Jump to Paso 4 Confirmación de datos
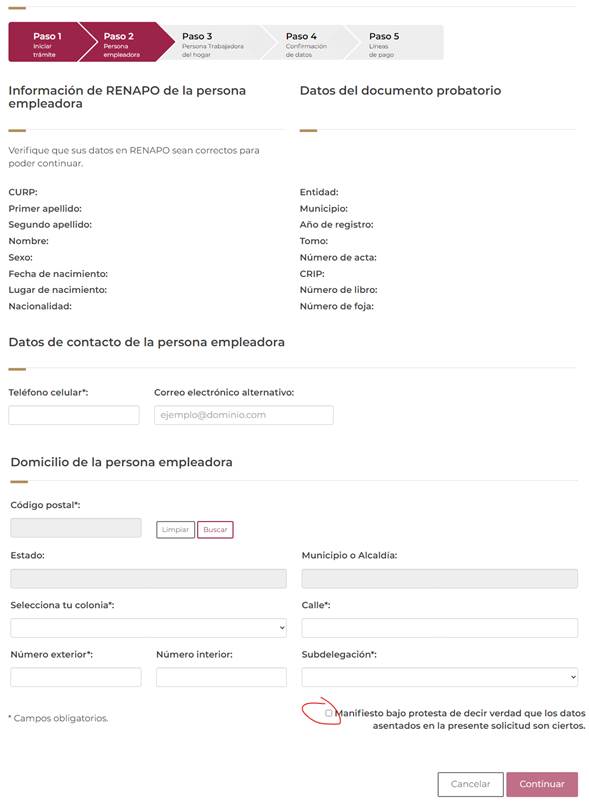The height and width of the screenshot is (806, 589). click(307, 43)
